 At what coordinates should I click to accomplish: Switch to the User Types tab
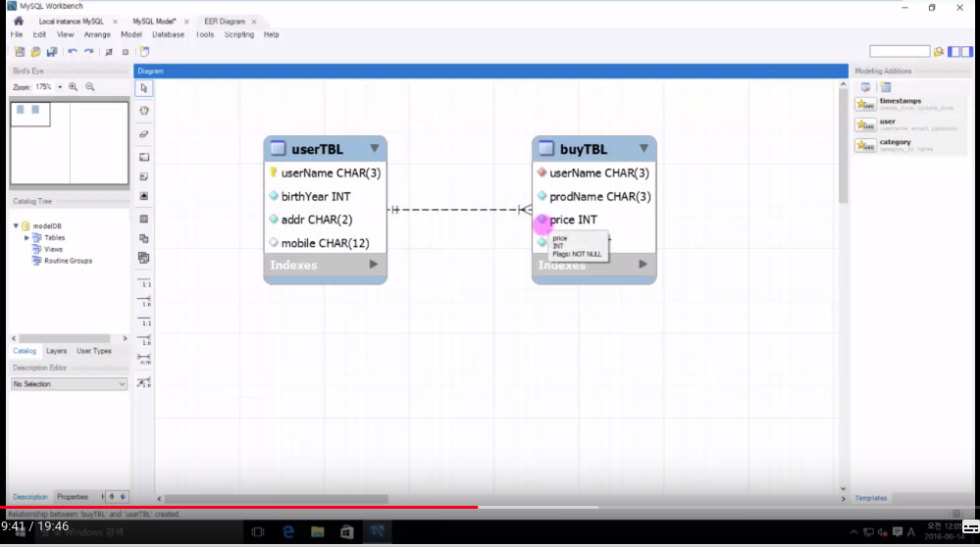click(94, 351)
